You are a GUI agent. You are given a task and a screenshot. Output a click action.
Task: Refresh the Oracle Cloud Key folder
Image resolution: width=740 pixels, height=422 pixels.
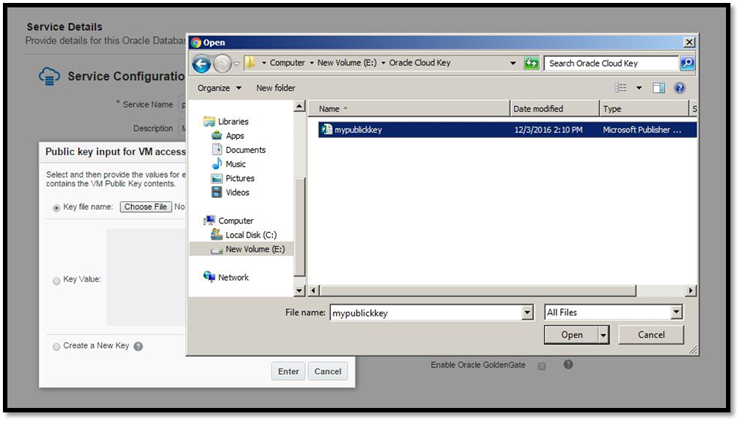531,63
